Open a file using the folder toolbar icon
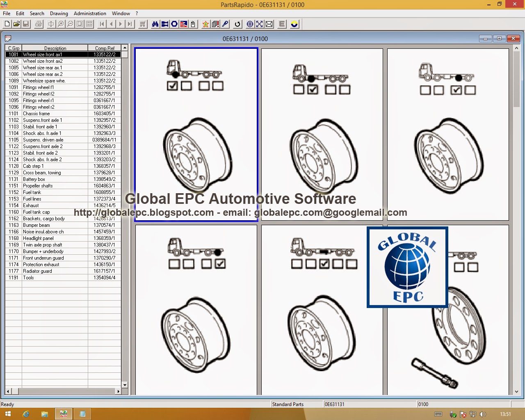 click(16, 24)
